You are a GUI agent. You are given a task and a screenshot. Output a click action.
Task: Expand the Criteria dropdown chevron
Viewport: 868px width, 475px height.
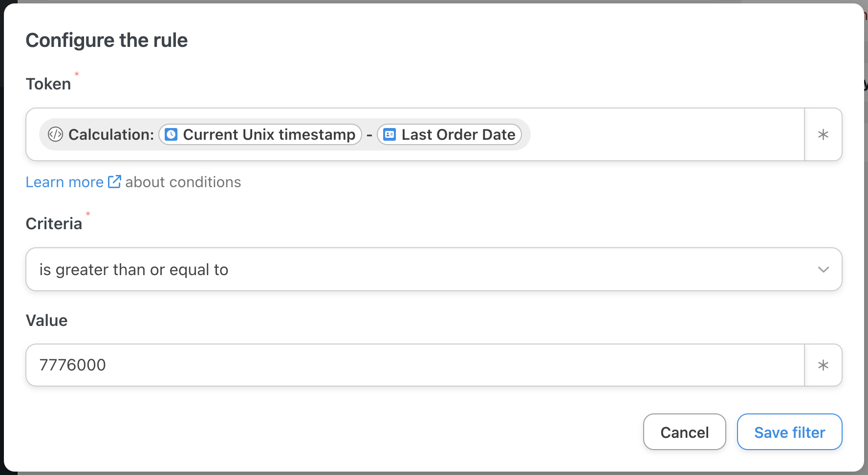(823, 269)
